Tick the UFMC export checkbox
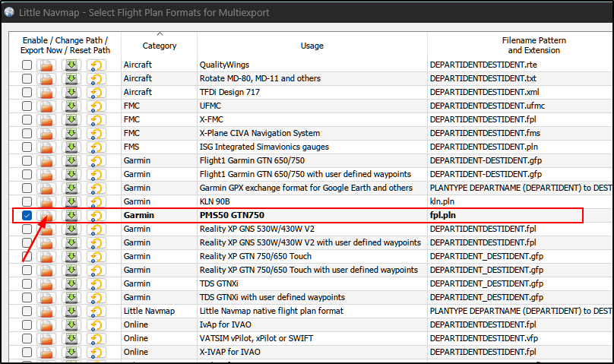Screen dimensions: 614x364 [27, 106]
